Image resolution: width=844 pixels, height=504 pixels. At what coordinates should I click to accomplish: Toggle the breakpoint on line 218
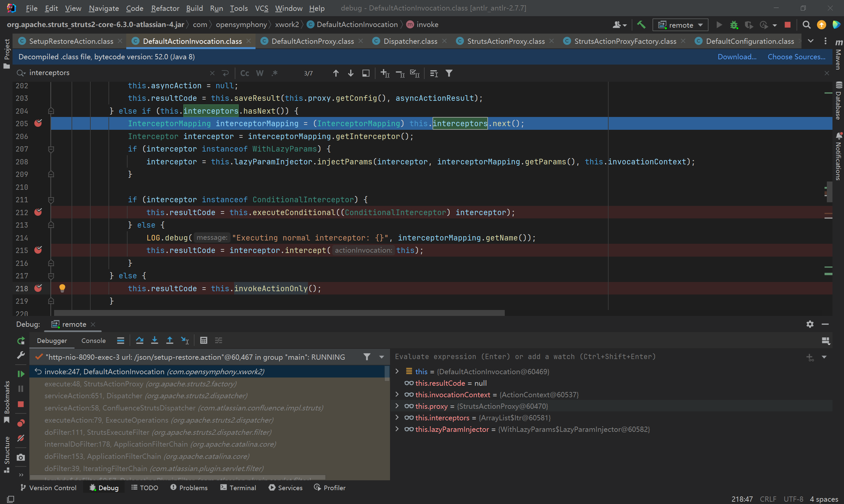(38, 288)
